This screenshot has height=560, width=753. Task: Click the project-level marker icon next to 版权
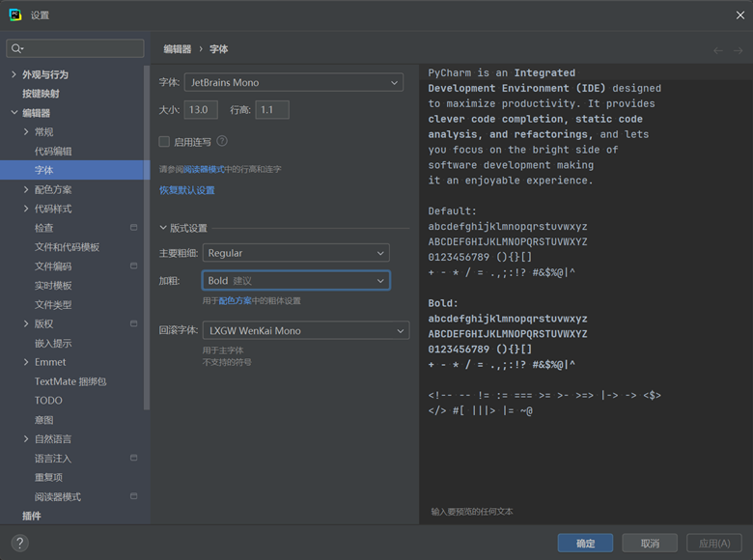coord(134,323)
